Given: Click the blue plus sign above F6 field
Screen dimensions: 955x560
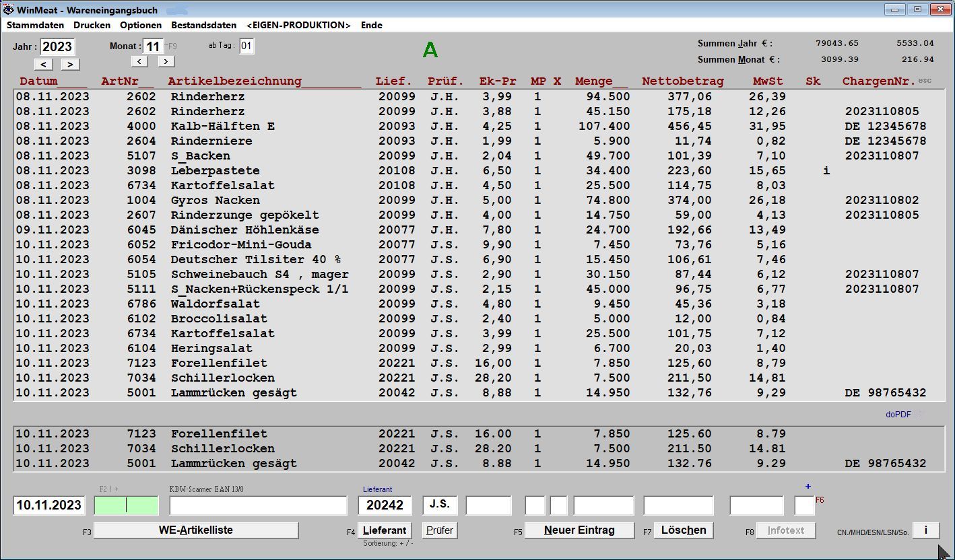Looking at the screenshot, I should click(x=808, y=486).
